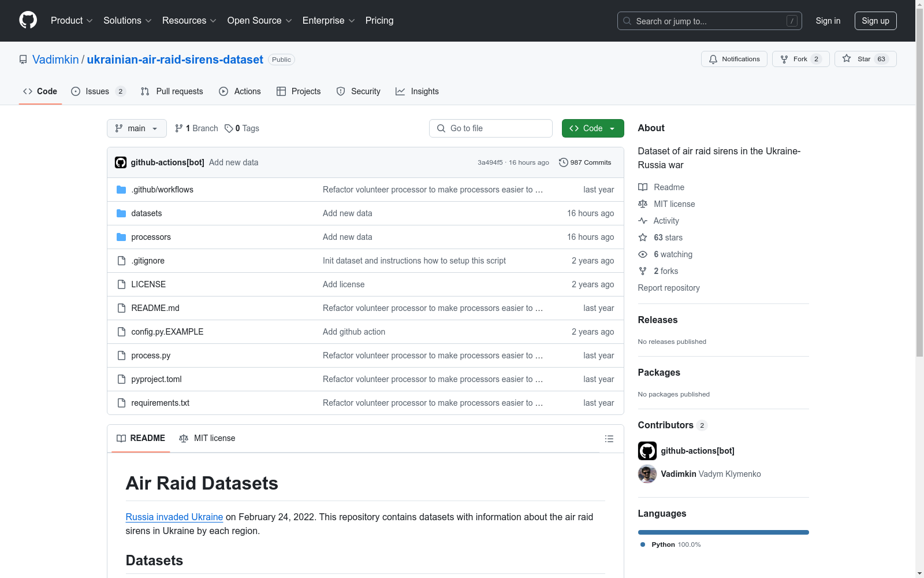The image size is (924, 578).
Task: Click the Report repository link
Action: point(669,288)
